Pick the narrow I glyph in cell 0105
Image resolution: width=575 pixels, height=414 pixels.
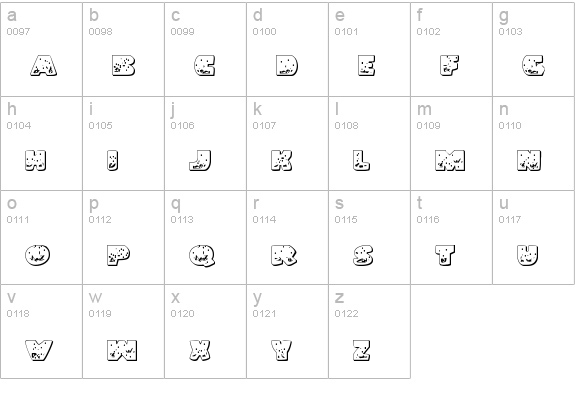113,160
